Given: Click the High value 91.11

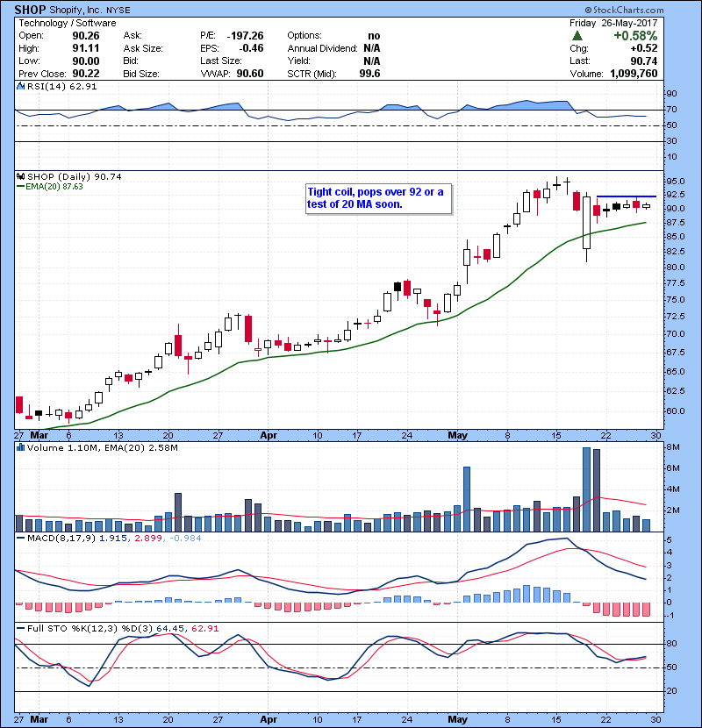Looking at the screenshot, I should click(86, 48).
